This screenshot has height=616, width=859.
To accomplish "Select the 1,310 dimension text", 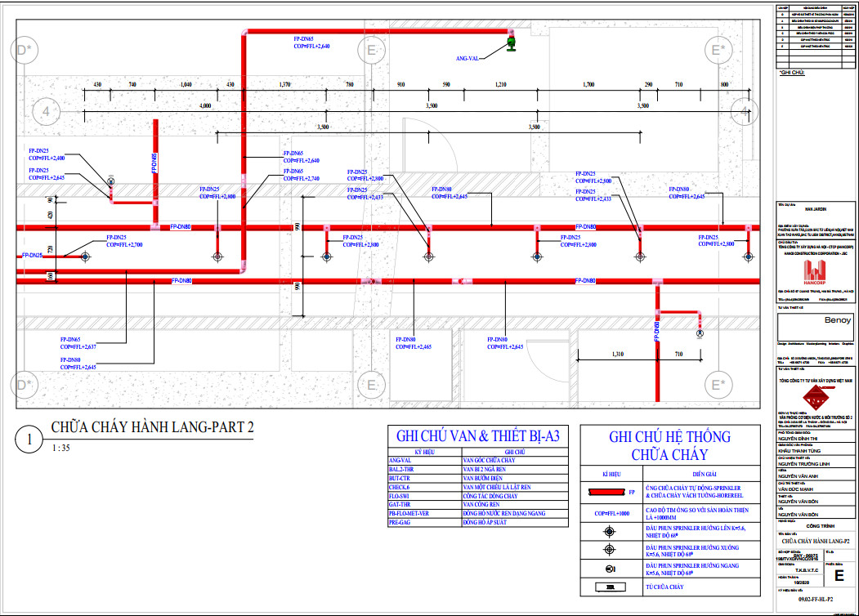I will click(617, 354).
